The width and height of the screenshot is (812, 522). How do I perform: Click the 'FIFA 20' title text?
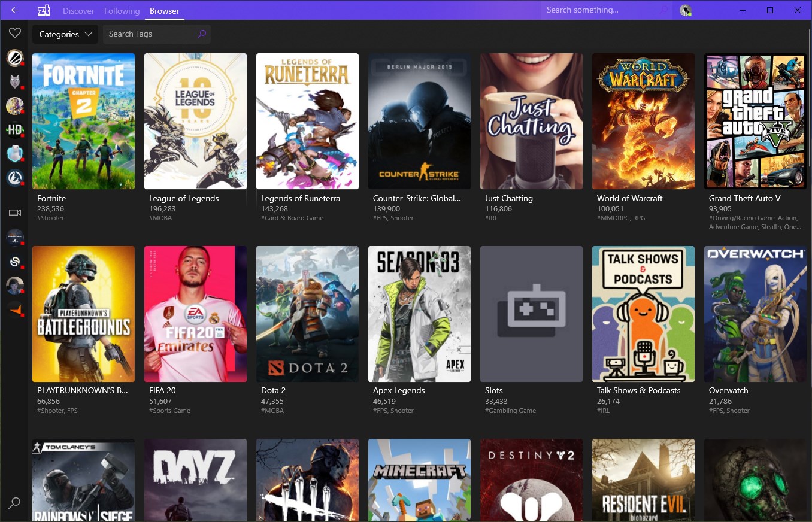162,390
